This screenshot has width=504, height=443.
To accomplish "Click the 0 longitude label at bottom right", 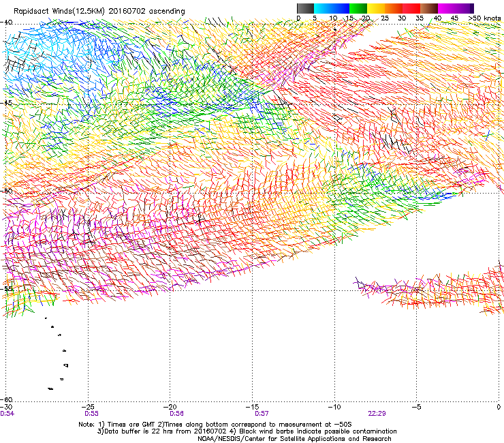I will tap(499, 407).
